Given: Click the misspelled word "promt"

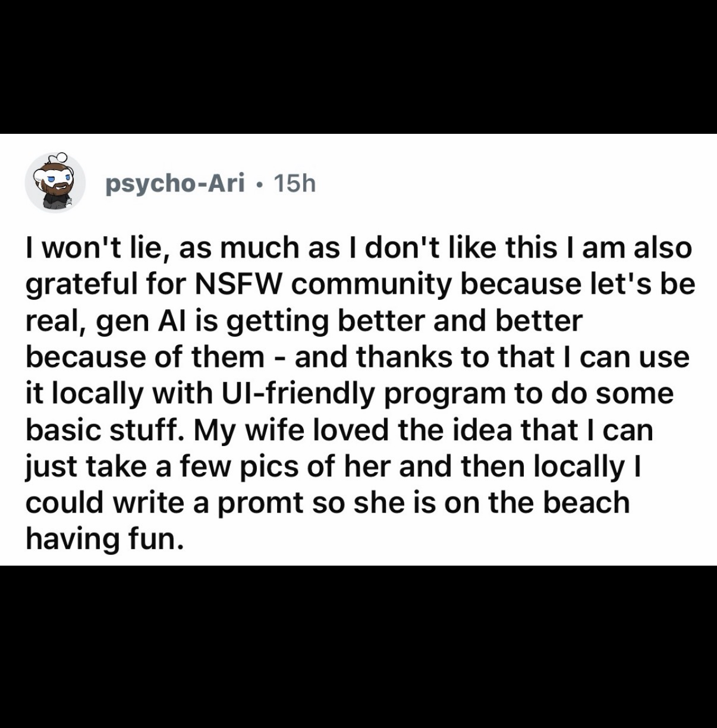Looking at the screenshot, I should (259, 502).
